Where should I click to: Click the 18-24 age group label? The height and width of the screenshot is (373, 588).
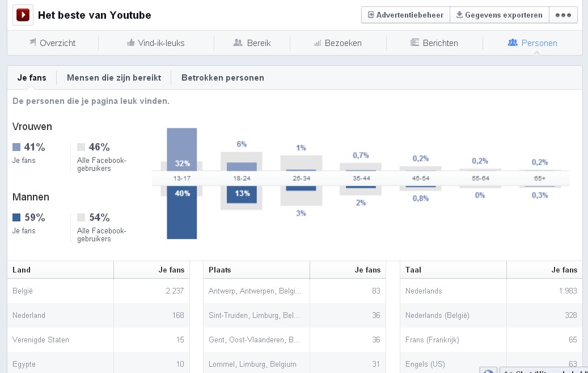[242, 178]
